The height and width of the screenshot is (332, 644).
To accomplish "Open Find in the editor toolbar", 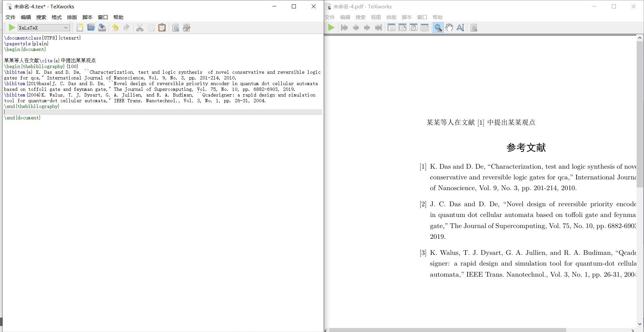I will (x=175, y=28).
